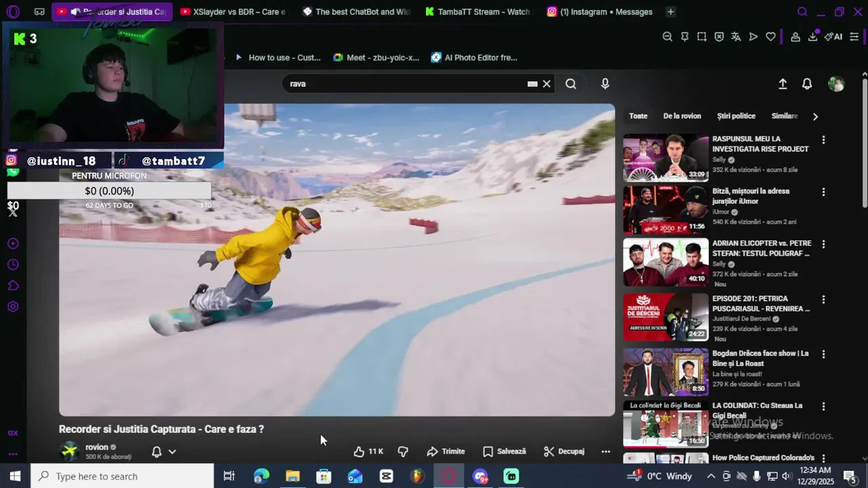Open the AI Photo Editor bookmark

474,58
